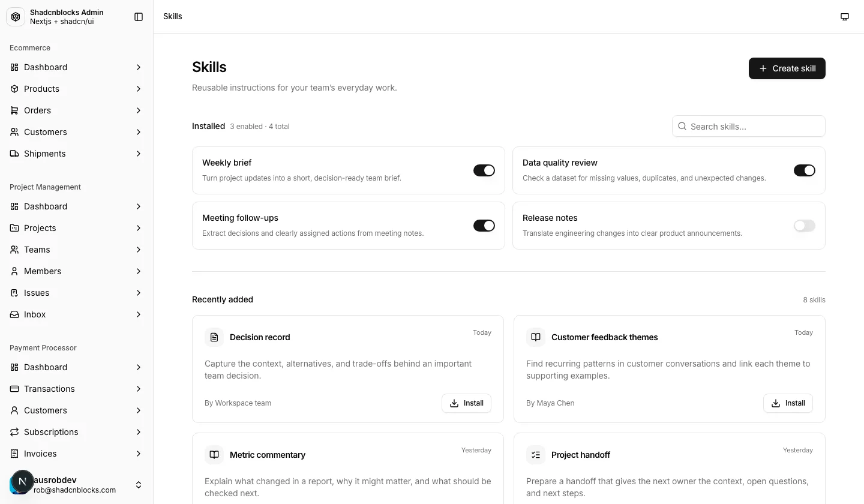Click the Products box icon
This screenshot has height=504, width=864.
[x=14, y=89]
